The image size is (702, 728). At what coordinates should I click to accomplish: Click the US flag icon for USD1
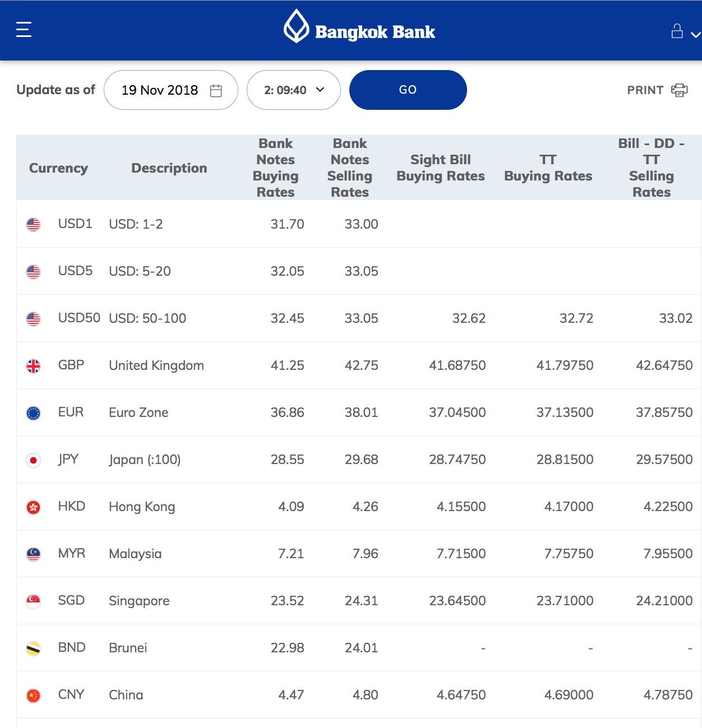(34, 225)
